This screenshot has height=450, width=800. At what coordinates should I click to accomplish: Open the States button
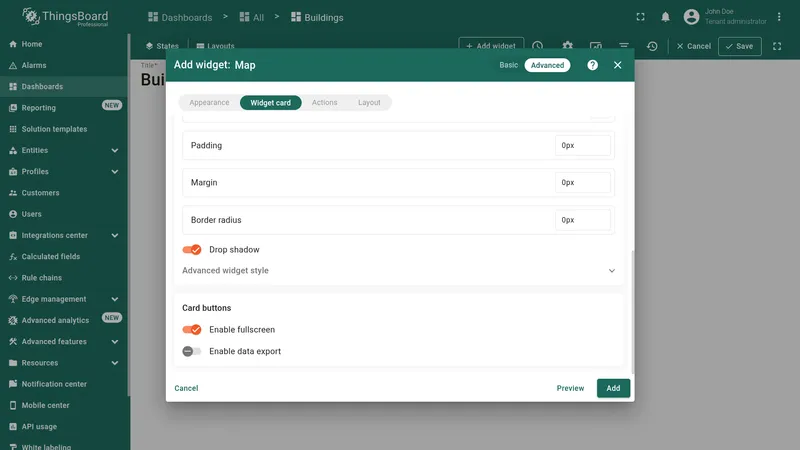click(x=162, y=46)
